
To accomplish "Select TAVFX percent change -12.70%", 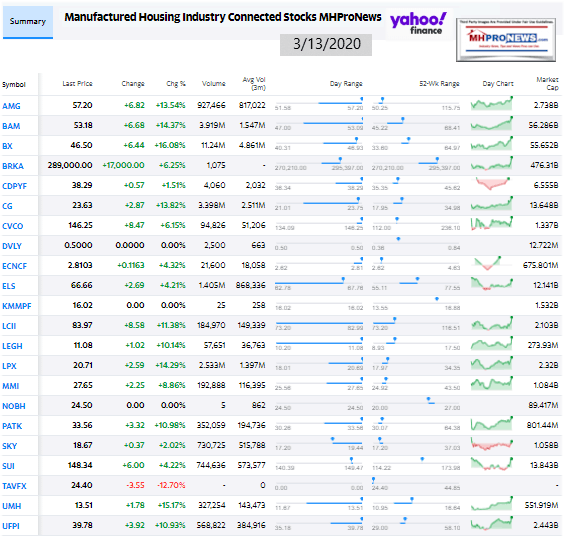I will tap(171, 486).
